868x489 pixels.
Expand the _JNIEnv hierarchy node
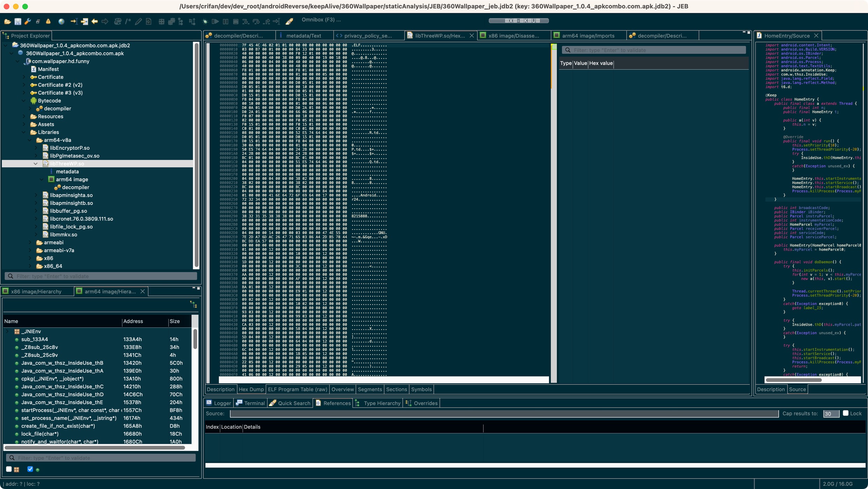[7, 331]
